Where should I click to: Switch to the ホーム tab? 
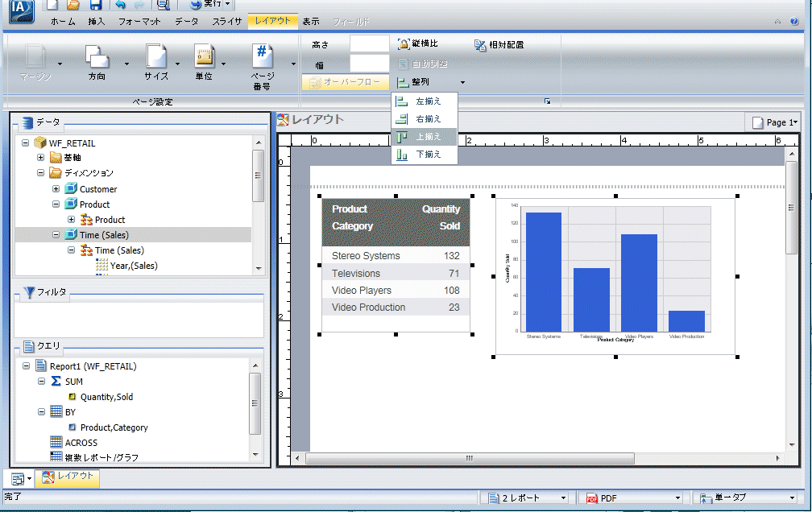(x=63, y=21)
